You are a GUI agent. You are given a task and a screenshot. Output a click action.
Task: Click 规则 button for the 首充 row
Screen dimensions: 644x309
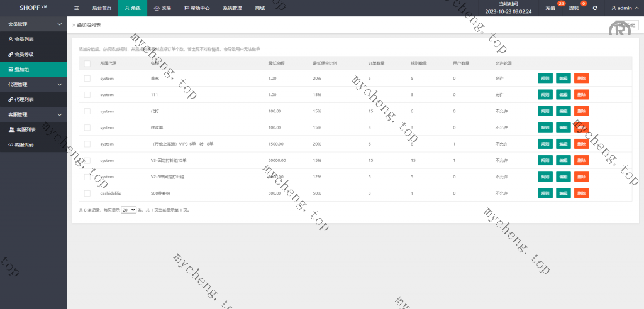pyautogui.click(x=545, y=79)
